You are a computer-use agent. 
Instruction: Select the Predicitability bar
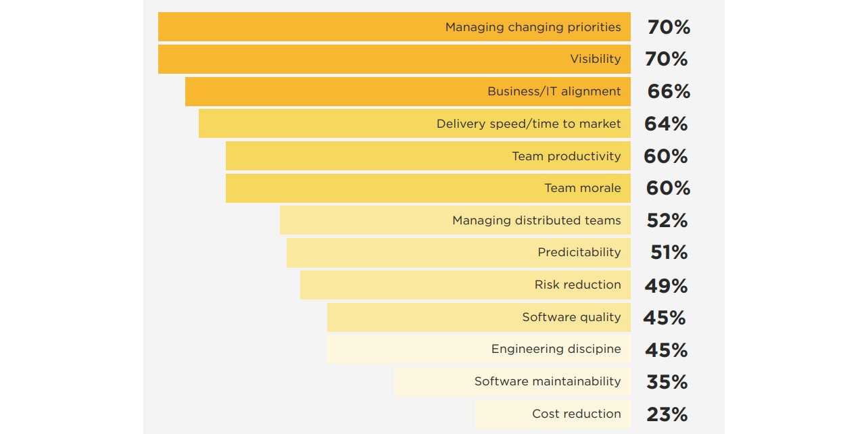pyautogui.click(x=458, y=252)
